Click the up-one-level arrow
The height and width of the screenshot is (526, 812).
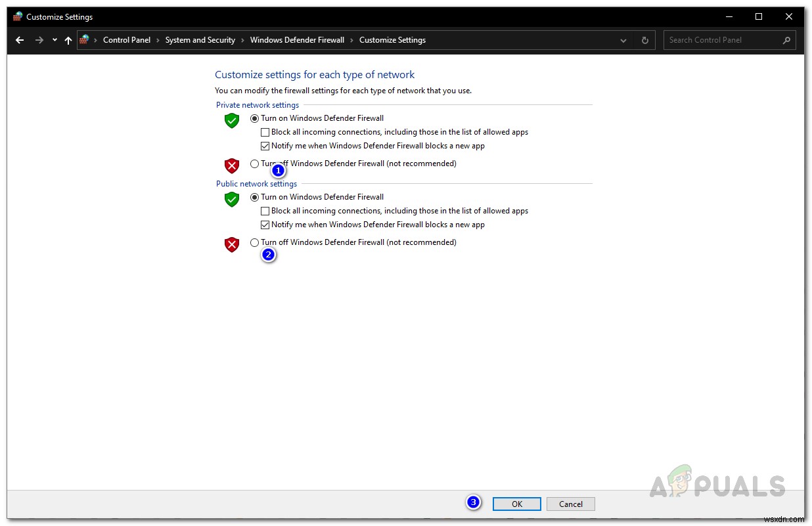pos(68,40)
